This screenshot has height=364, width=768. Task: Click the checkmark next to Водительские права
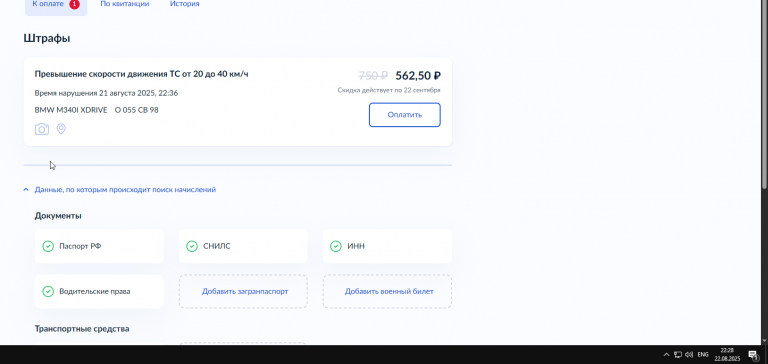click(48, 291)
